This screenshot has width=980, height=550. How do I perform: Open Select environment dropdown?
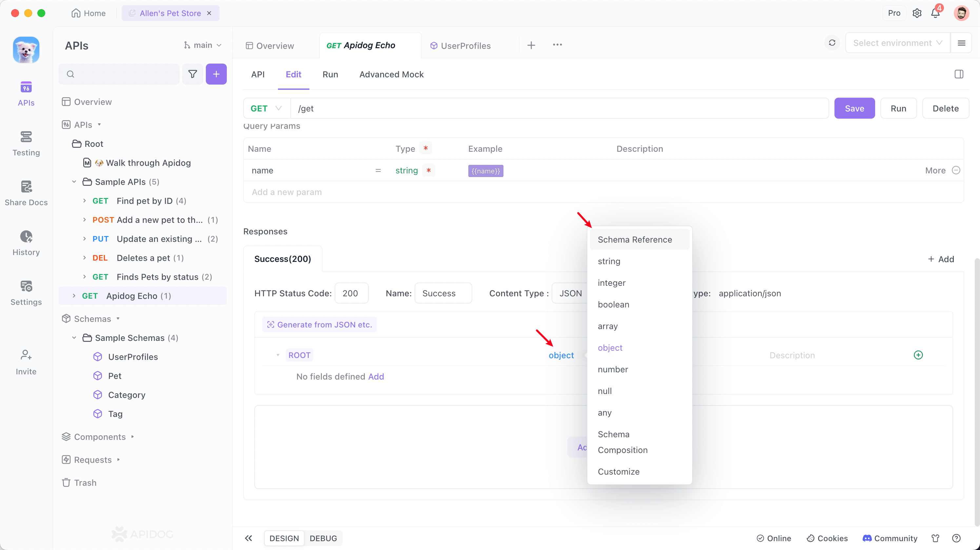click(897, 43)
